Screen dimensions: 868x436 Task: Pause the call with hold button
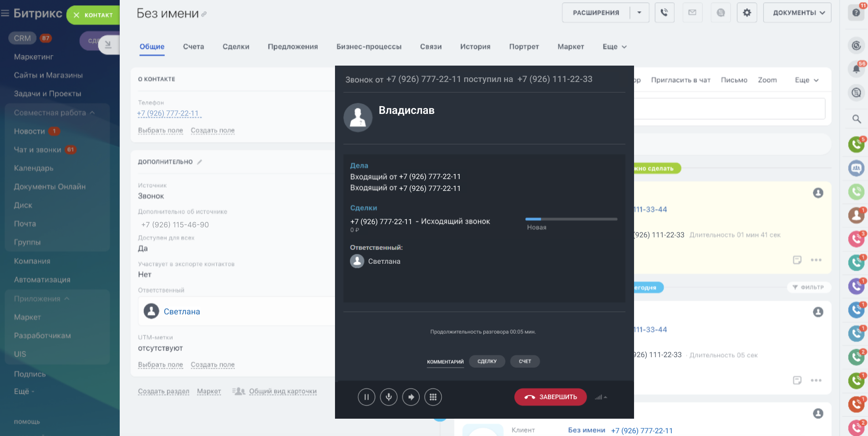(x=366, y=397)
